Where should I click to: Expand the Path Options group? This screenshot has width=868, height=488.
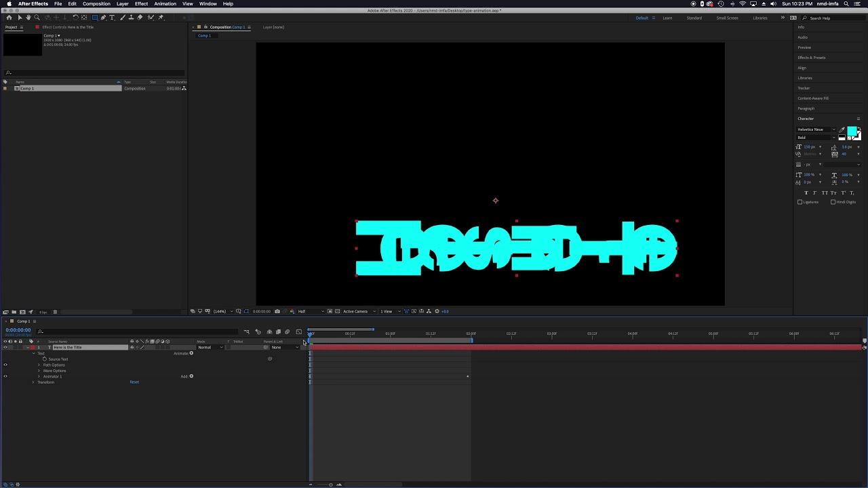(x=39, y=365)
